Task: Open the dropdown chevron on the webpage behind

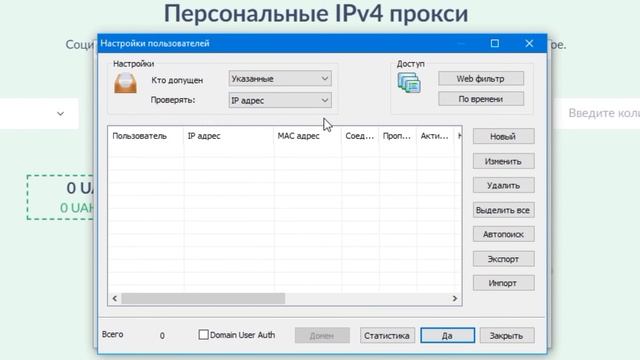Action: click(x=60, y=113)
